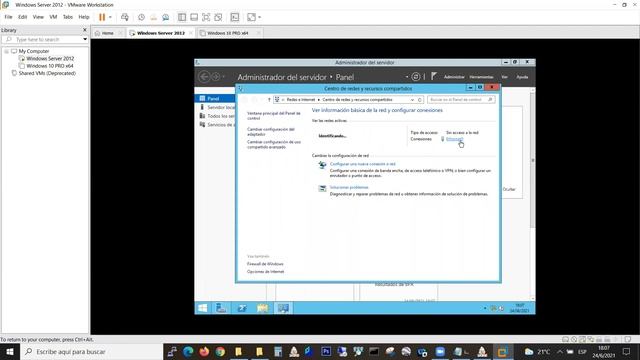This screenshot has height=360, width=640.
Task: Select Windows 10 PRO x64 in the library tree
Action: (x=50, y=66)
